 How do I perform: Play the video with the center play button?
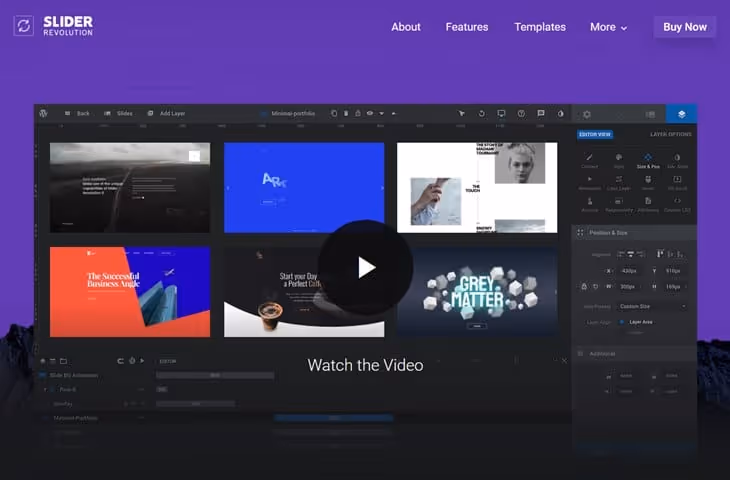pos(365,268)
